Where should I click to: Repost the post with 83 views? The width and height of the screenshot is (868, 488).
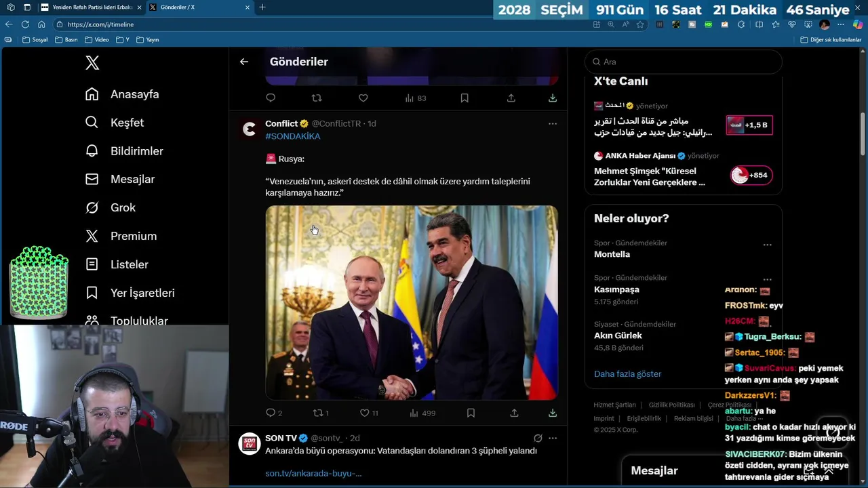tap(317, 98)
